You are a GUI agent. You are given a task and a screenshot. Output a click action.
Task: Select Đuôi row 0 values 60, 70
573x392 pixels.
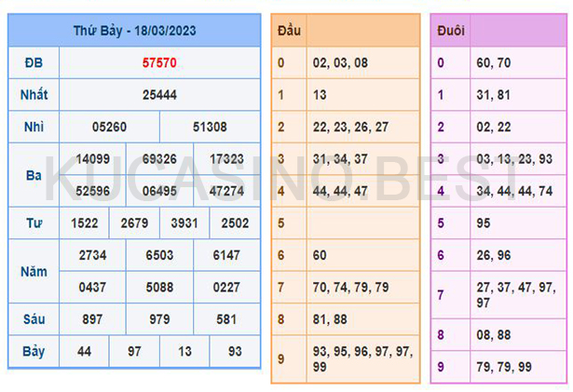(492, 63)
